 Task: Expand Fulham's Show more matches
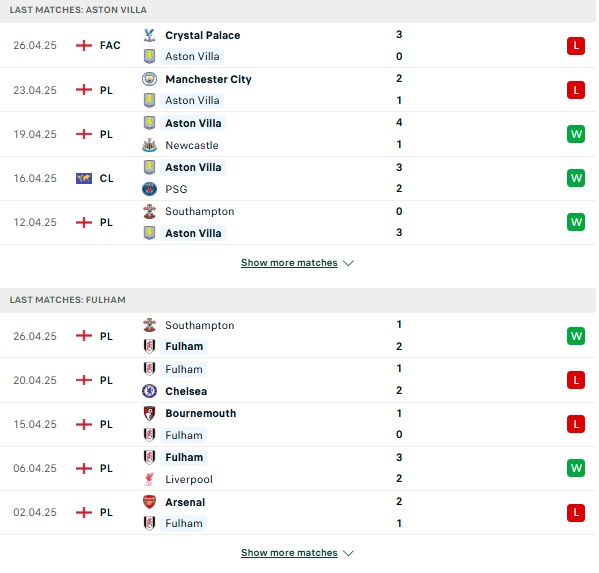(289, 553)
